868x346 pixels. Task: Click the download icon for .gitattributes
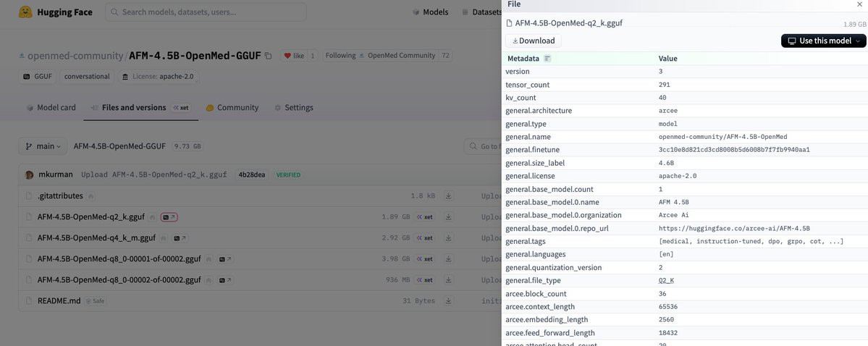point(449,196)
